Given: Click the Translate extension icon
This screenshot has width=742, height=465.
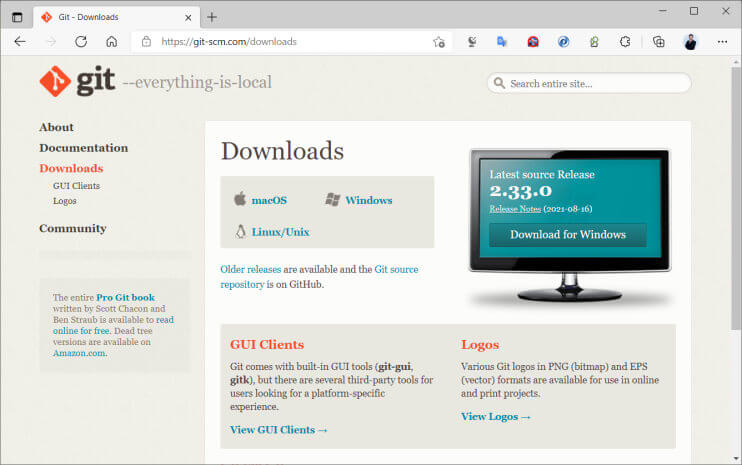Looking at the screenshot, I should [502, 42].
